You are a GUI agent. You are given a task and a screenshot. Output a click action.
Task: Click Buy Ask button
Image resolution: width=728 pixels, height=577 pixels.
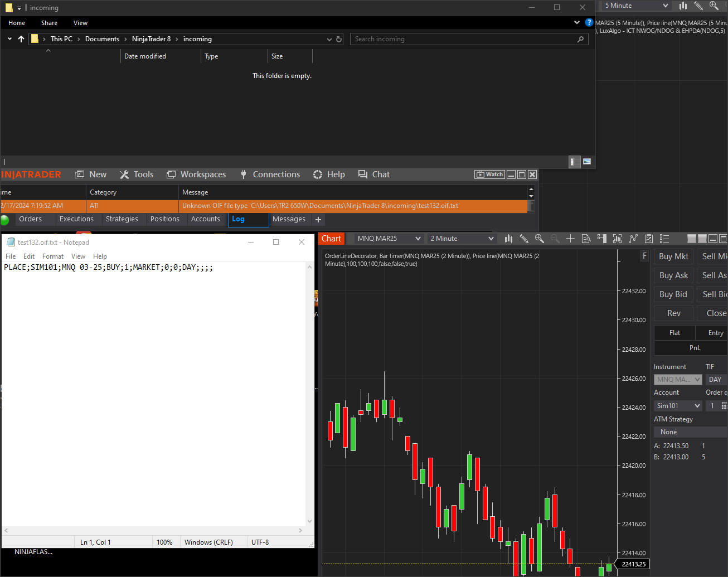[673, 275]
